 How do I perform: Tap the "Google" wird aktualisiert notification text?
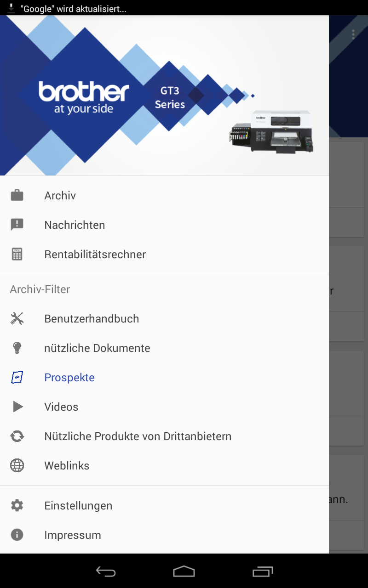(73, 9)
